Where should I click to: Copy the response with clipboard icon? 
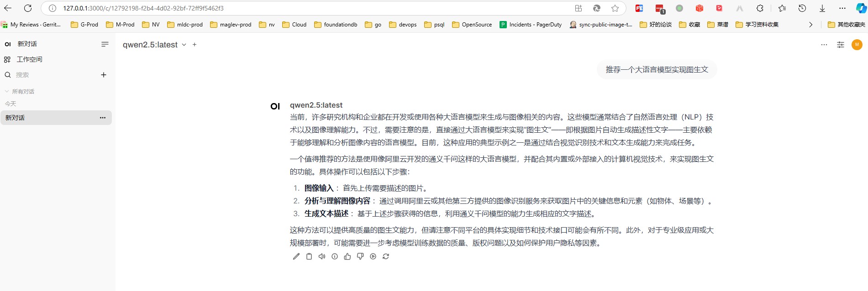(309, 256)
